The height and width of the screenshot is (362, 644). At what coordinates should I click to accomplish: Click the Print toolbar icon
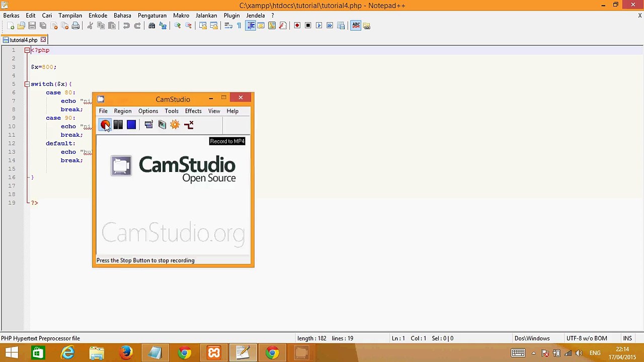tap(75, 26)
